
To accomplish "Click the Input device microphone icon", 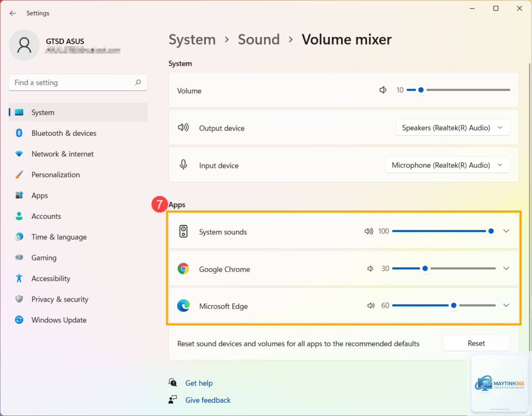I will (183, 165).
